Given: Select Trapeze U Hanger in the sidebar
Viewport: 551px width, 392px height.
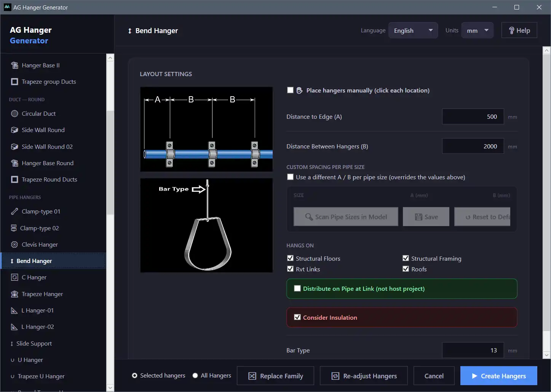Looking at the screenshot, I should point(53,376).
